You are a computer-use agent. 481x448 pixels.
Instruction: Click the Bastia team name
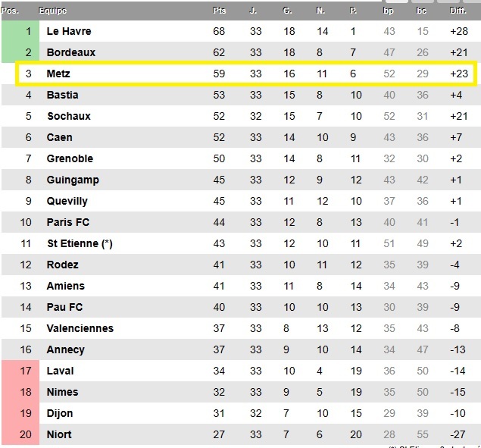[x=62, y=95]
